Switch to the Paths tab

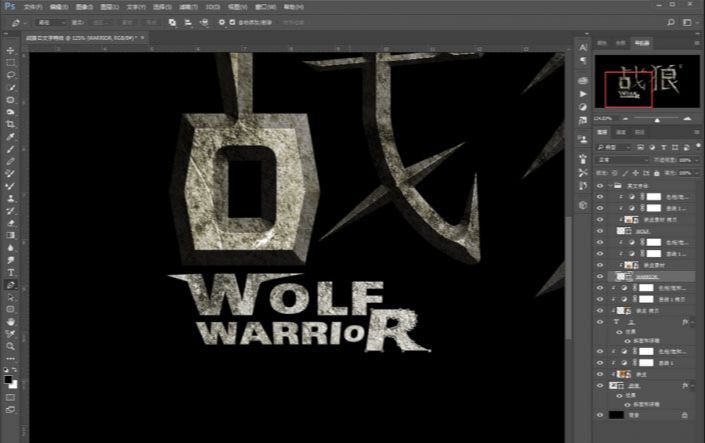tap(639, 132)
